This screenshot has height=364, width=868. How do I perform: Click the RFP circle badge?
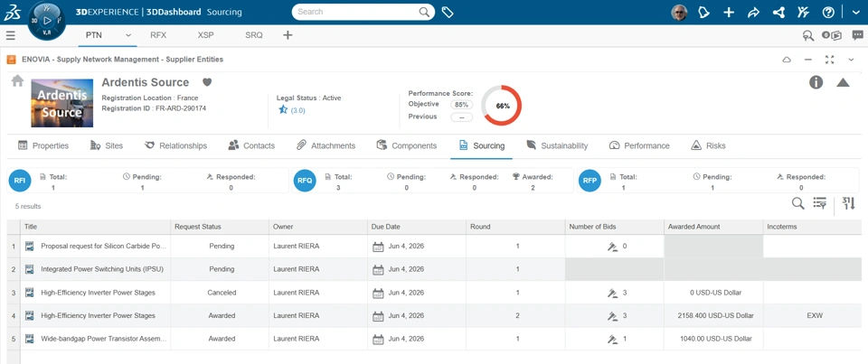(x=590, y=181)
